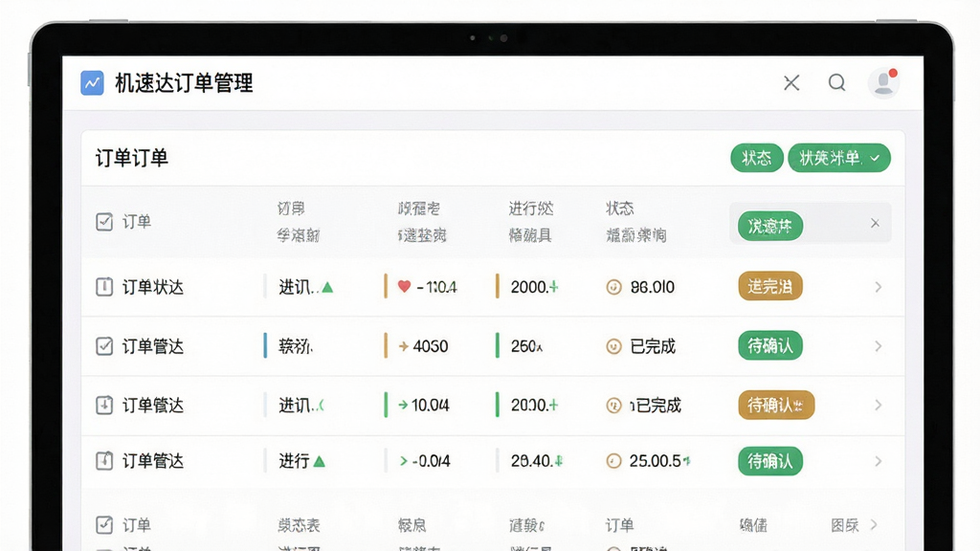Remove the green filter tag with its x
This screenshot has height=551, width=980.
[875, 223]
